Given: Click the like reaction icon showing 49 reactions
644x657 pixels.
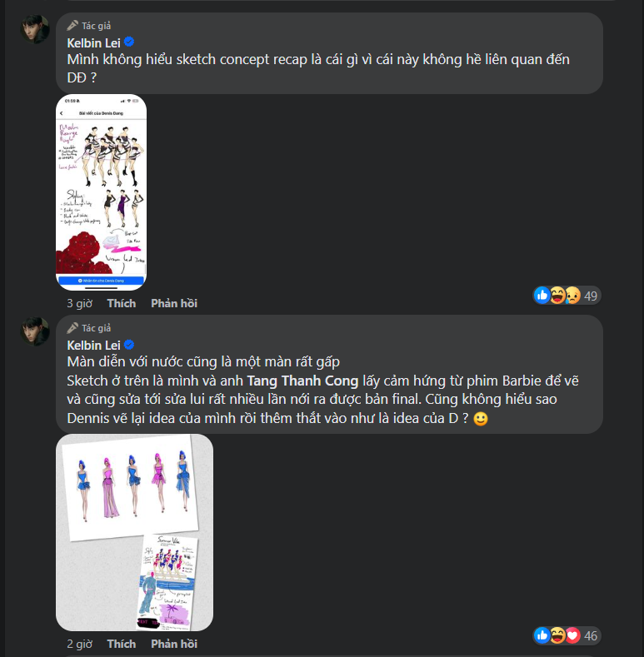Looking at the screenshot, I should click(x=542, y=296).
